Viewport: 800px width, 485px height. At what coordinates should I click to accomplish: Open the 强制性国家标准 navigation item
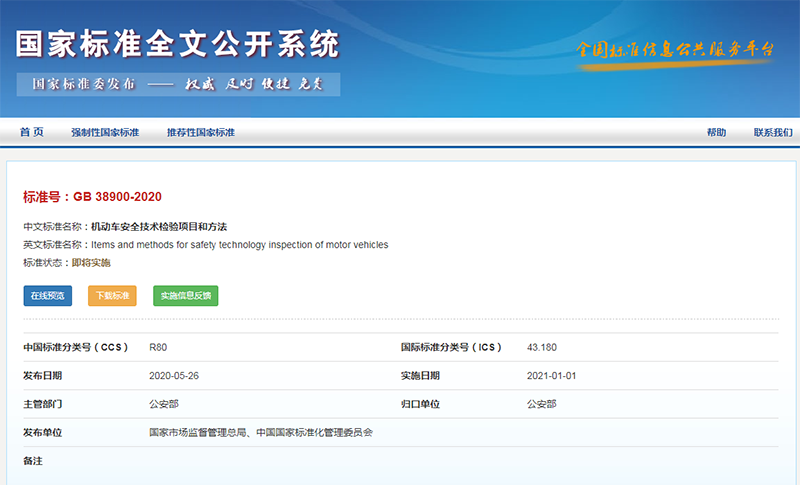(105, 133)
